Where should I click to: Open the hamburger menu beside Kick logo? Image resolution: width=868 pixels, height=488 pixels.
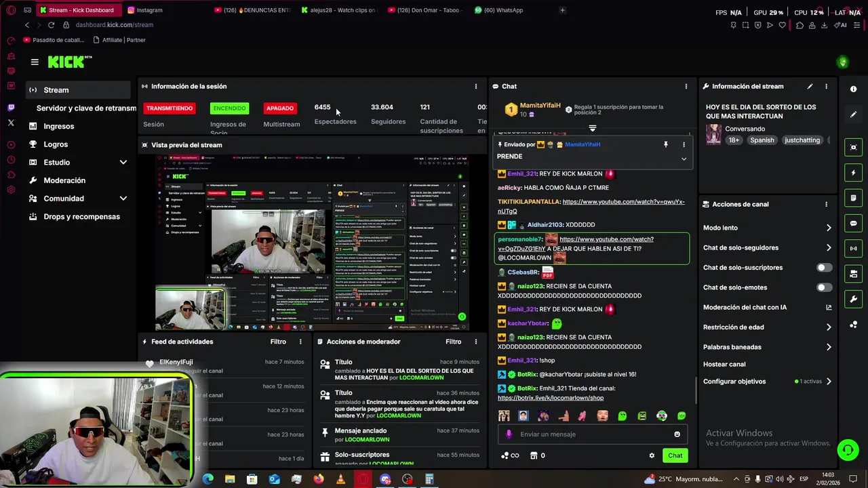(x=35, y=62)
